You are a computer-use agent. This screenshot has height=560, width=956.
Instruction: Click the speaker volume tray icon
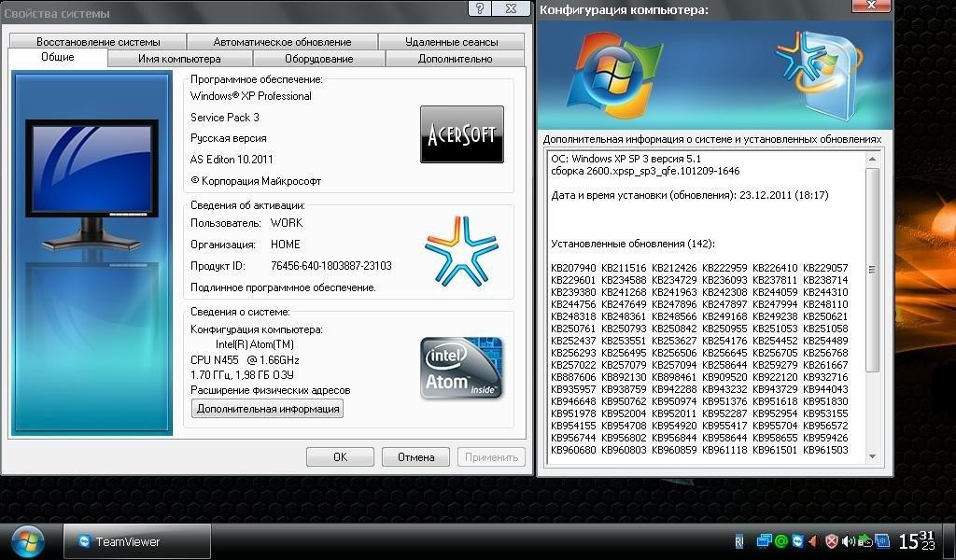848,541
